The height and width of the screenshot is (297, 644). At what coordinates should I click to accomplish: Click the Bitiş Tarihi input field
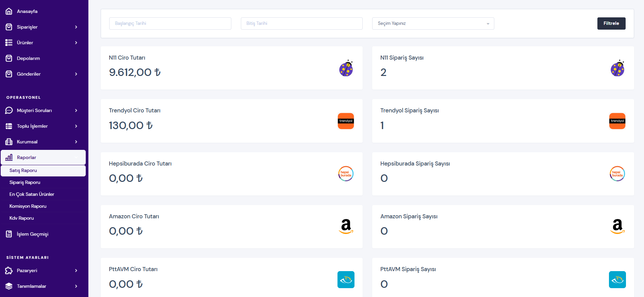(x=301, y=24)
